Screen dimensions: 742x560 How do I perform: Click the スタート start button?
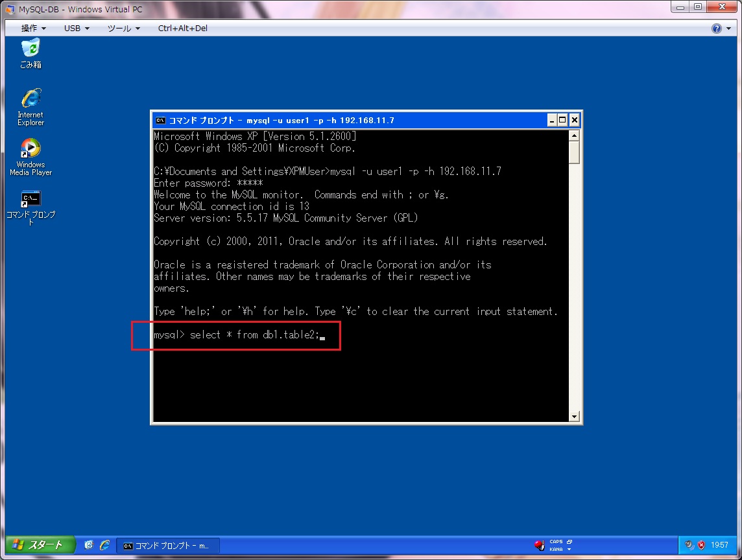tap(40, 545)
